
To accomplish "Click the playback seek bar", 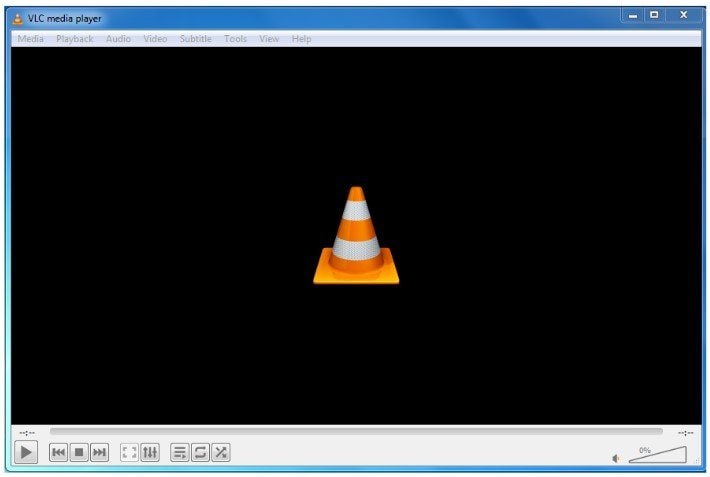I will pyautogui.click(x=356, y=431).
